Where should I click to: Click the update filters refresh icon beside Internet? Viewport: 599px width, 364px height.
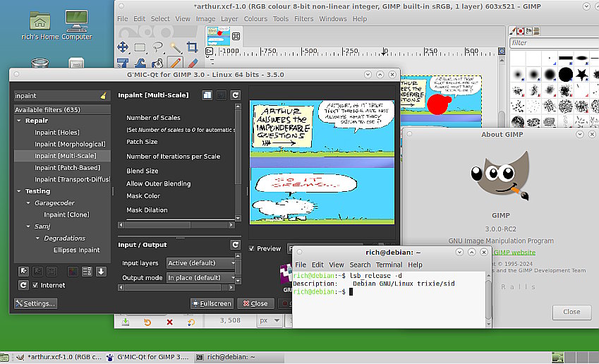click(23, 285)
